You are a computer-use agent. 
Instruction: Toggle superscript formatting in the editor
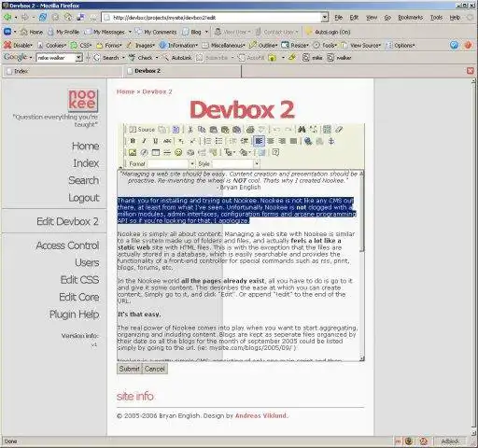tap(192, 141)
